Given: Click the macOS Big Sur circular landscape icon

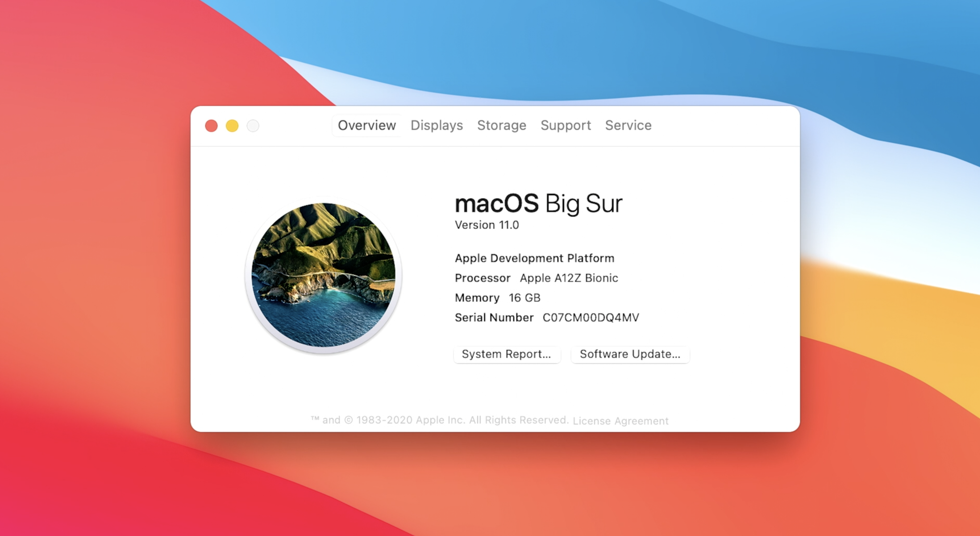Looking at the screenshot, I should click(323, 275).
